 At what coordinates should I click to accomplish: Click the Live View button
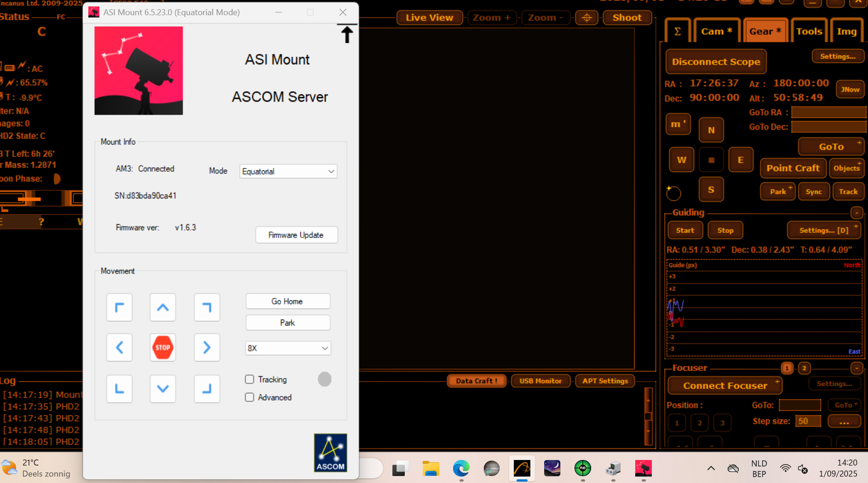pos(429,18)
